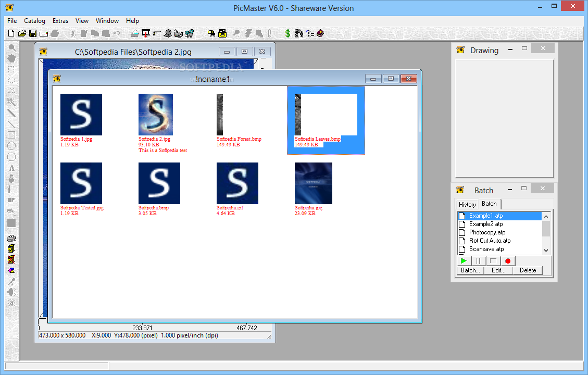Acquire image with the scanner icon
This screenshot has height=375, width=588.
tap(134, 33)
